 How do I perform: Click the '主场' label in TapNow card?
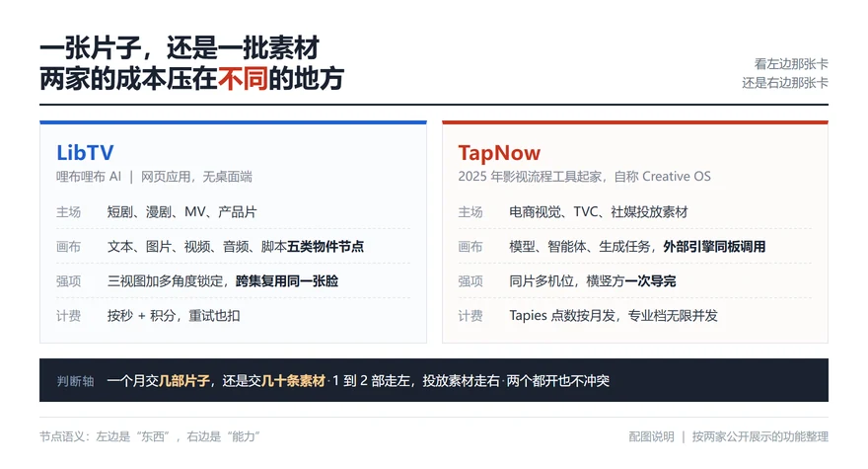tap(470, 211)
